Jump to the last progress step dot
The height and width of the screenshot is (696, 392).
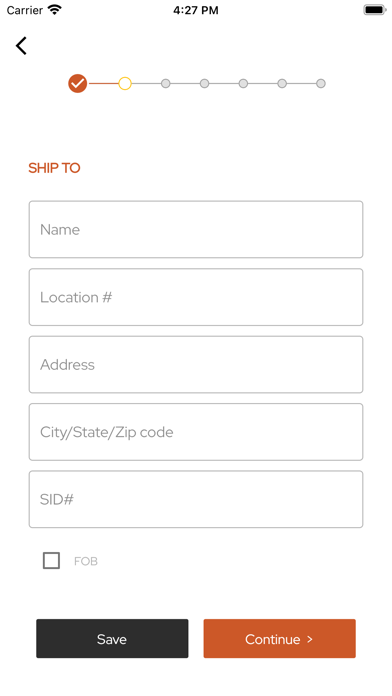[321, 83]
